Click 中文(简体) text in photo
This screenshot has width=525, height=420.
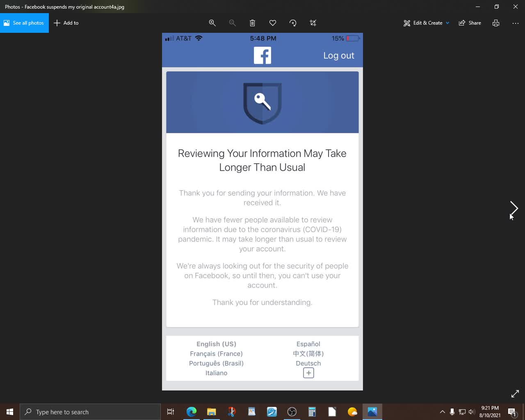(308, 354)
